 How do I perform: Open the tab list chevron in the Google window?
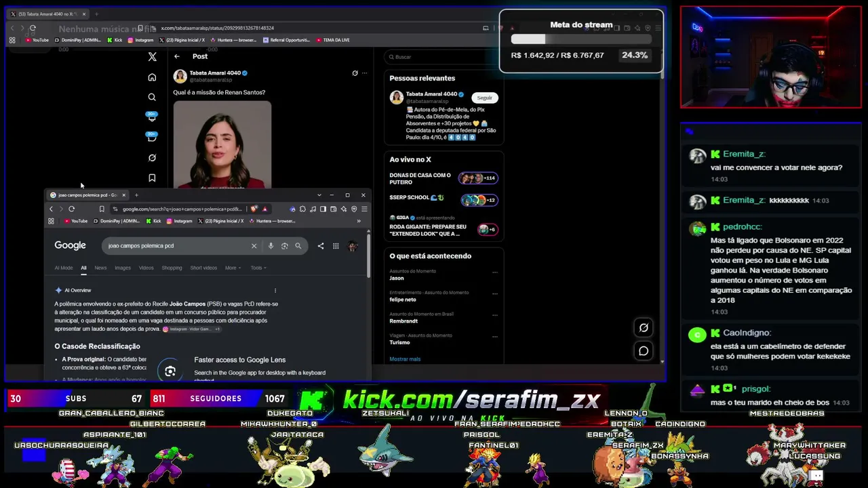coord(319,195)
